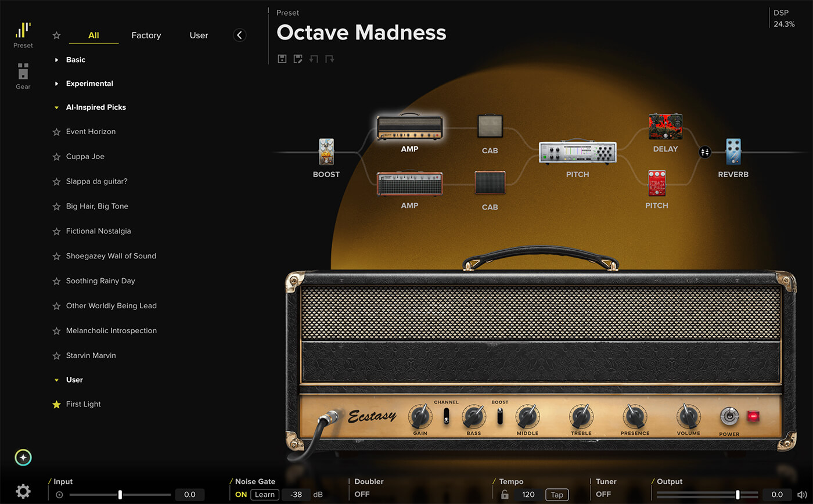Click the redo arrow icon
The height and width of the screenshot is (504, 813).
click(x=329, y=59)
